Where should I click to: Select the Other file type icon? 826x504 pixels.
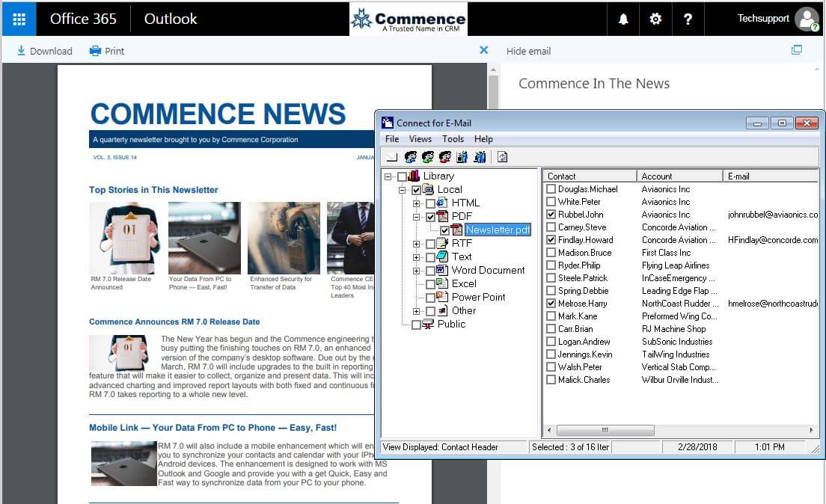pos(442,311)
